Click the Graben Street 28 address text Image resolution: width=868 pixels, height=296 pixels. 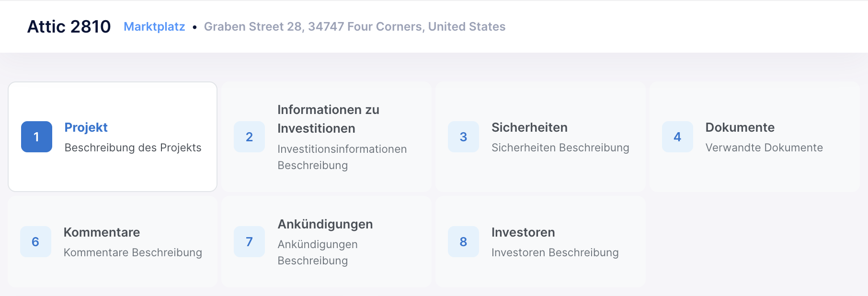[355, 26]
